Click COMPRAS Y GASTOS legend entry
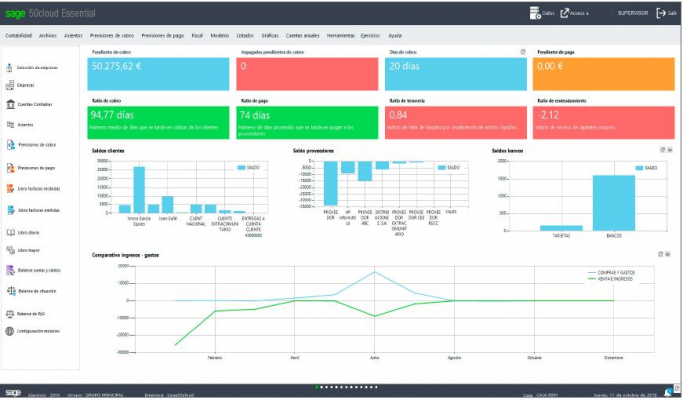Screen dimensions: 683x400 611,273
